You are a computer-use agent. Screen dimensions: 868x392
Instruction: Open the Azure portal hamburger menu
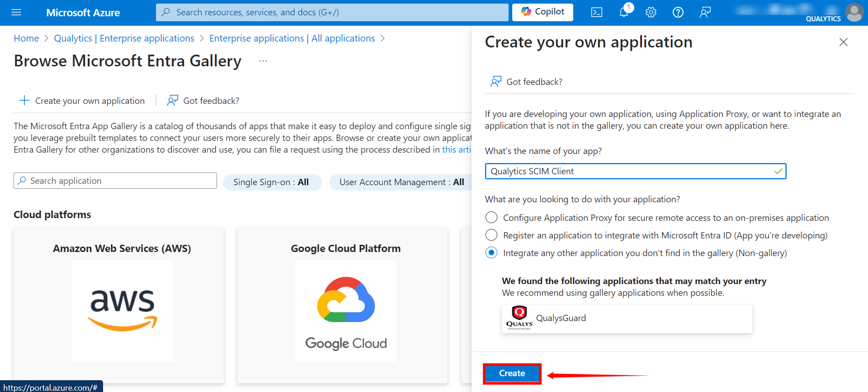(x=16, y=12)
